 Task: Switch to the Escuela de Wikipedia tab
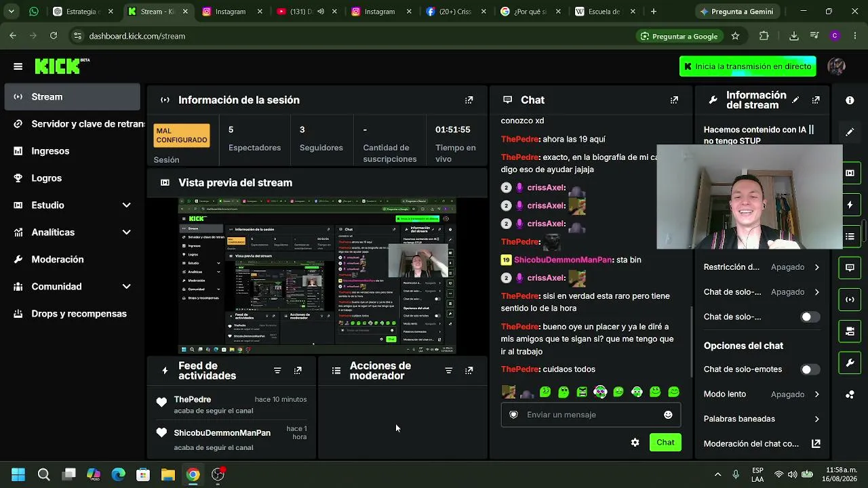click(x=604, y=12)
